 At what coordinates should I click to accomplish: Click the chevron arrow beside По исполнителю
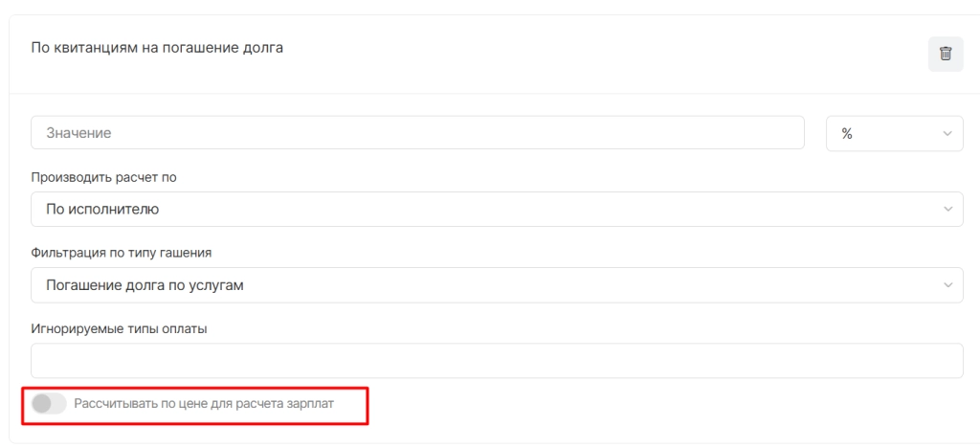[x=947, y=210]
